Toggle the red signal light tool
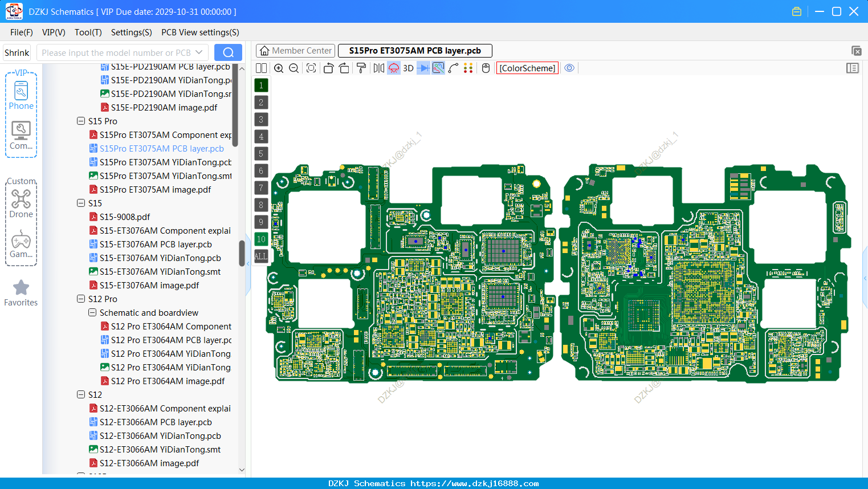This screenshot has height=489, width=868. pyautogui.click(x=394, y=68)
